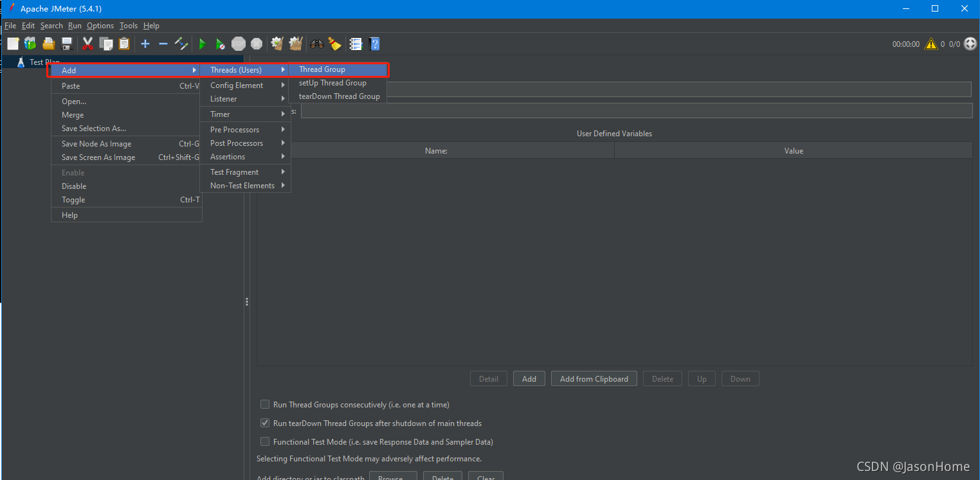
Task: Click the warning triangle log icon
Action: pos(930,44)
